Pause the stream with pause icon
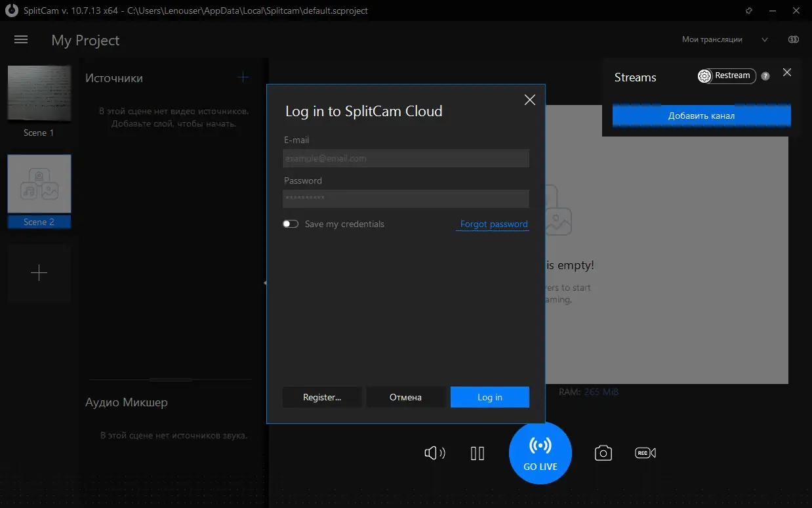812x508 pixels. click(x=477, y=453)
